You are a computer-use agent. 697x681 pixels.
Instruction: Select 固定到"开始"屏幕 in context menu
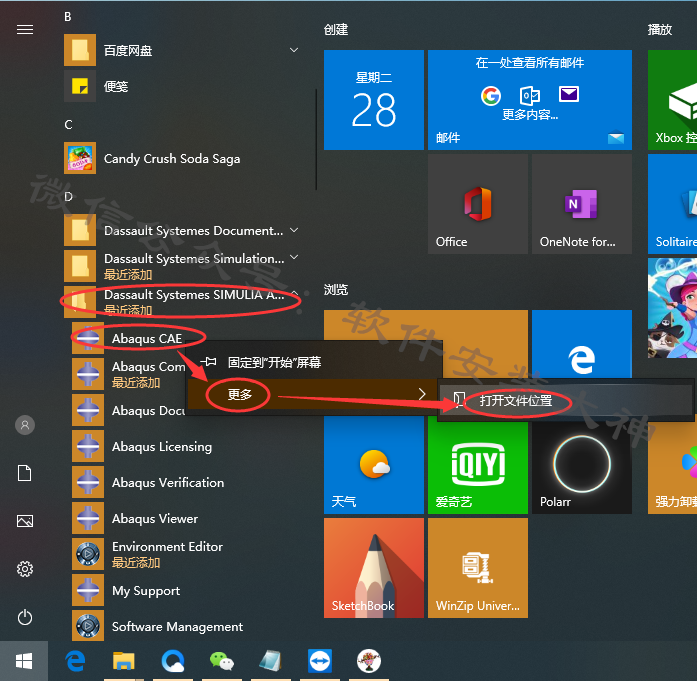(314, 362)
